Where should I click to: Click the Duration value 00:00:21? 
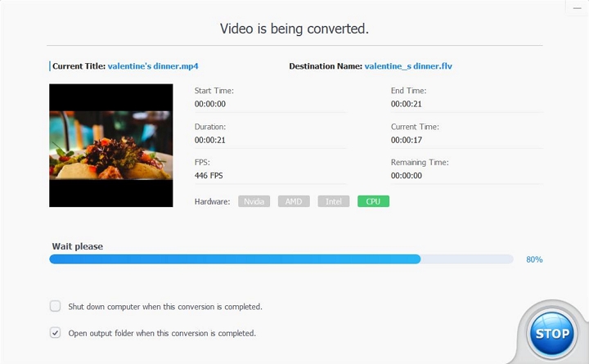pos(210,140)
